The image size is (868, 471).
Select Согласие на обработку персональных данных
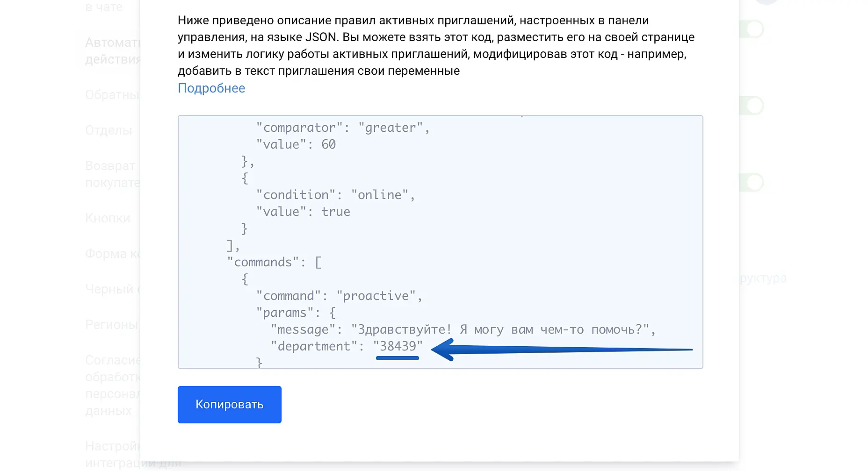[x=112, y=385]
